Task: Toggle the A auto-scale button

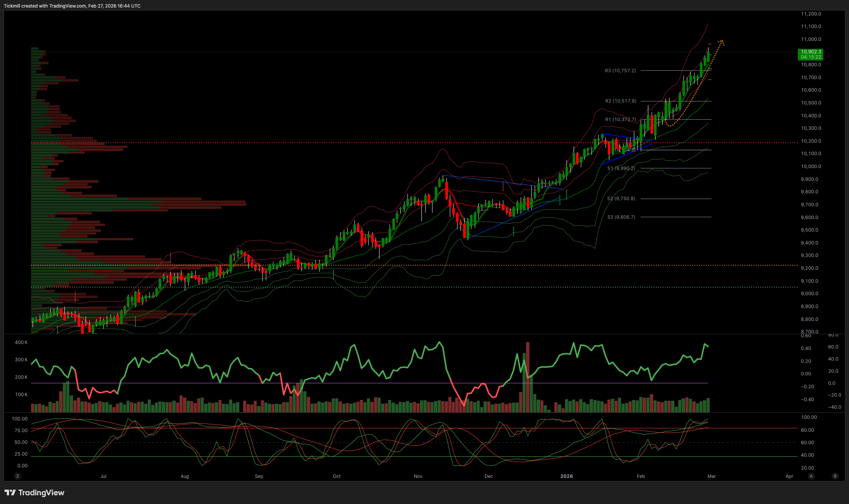Action: [811, 476]
